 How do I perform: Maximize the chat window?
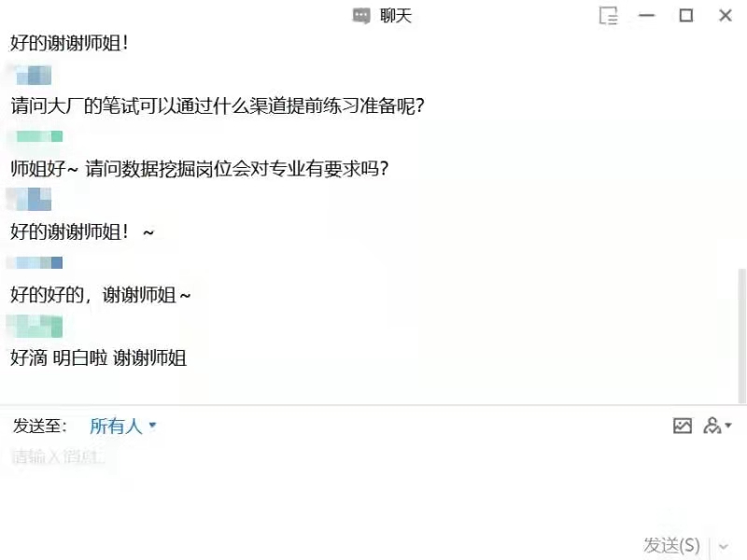point(686,16)
